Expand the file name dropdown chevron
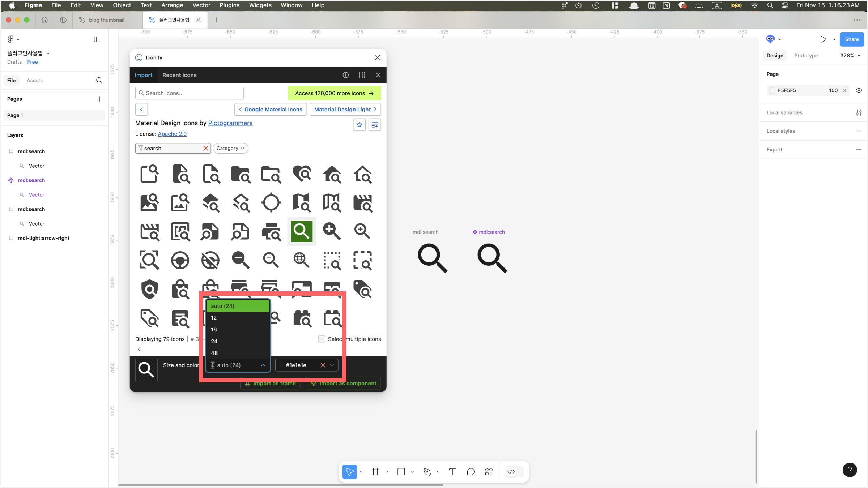This screenshot has width=868, height=488. (48, 53)
